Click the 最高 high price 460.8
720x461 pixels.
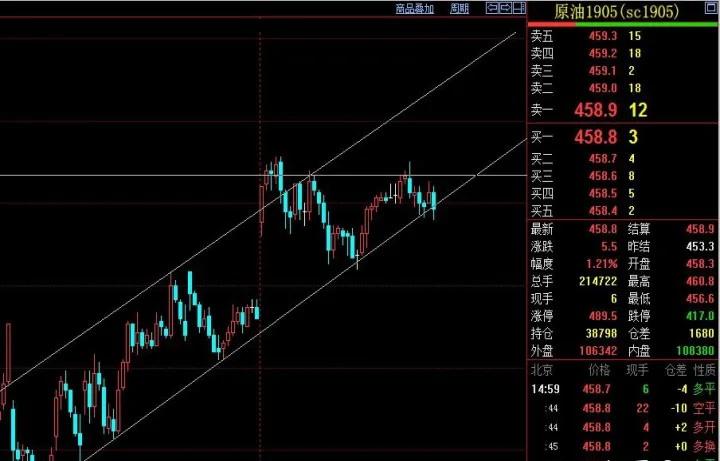[700, 281]
